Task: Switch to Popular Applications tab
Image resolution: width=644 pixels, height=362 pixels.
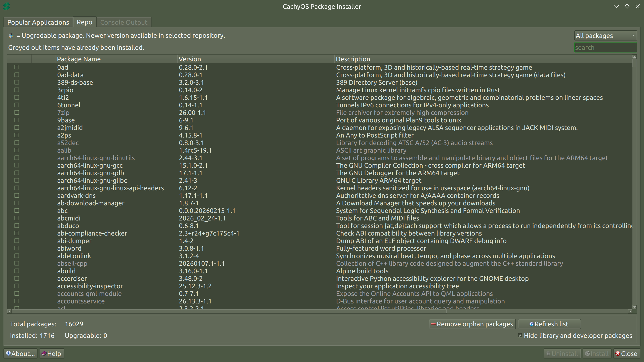Action: 38,22
